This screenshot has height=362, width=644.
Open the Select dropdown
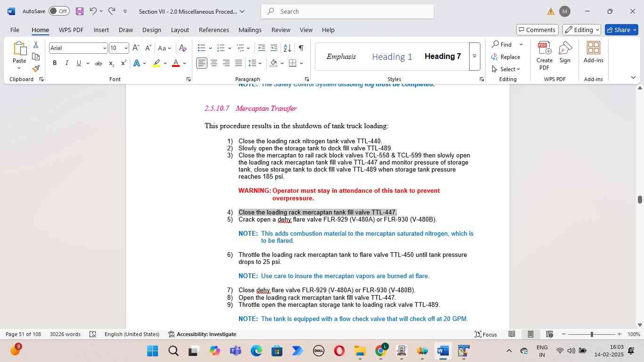(x=506, y=69)
